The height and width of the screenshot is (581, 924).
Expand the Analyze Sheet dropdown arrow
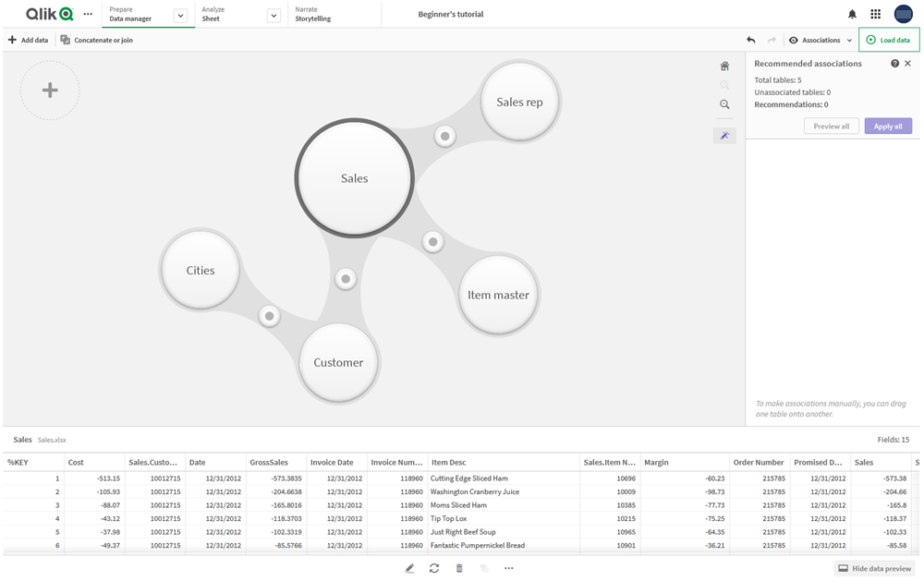(274, 16)
